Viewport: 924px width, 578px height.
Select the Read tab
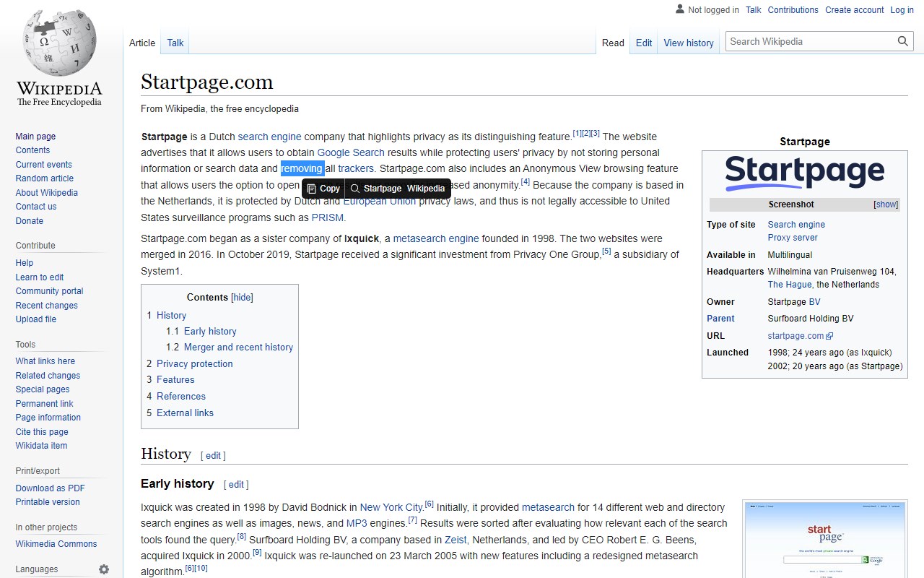[613, 43]
